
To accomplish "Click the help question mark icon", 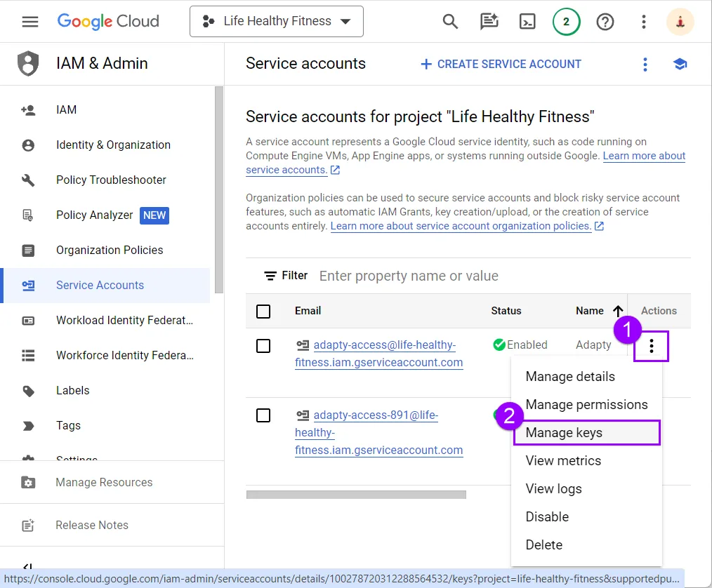I will pyautogui.click(x=605, y=22).
